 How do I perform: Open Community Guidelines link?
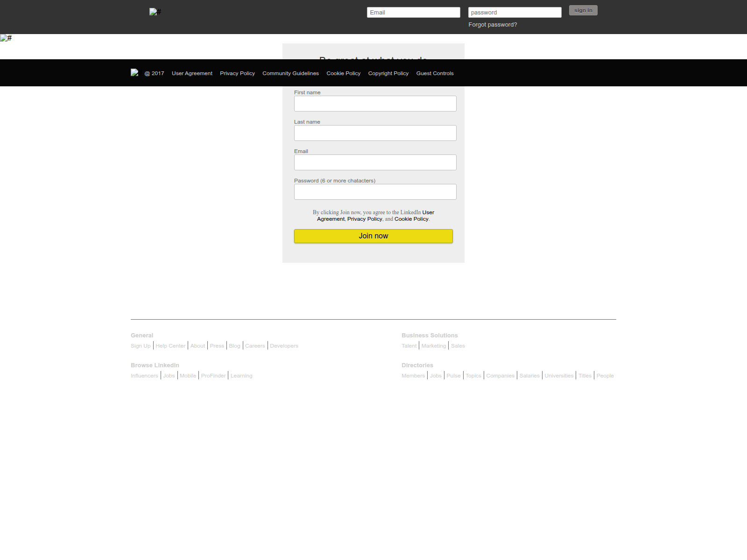(x=290, y=73)
